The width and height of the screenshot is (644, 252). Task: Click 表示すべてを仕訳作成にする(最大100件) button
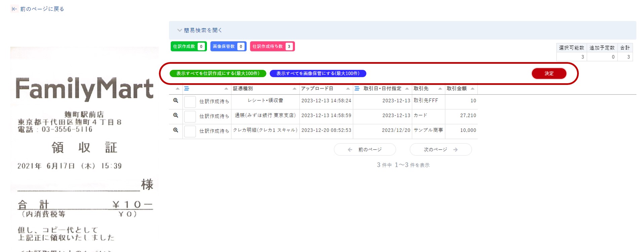pos(218,73)
